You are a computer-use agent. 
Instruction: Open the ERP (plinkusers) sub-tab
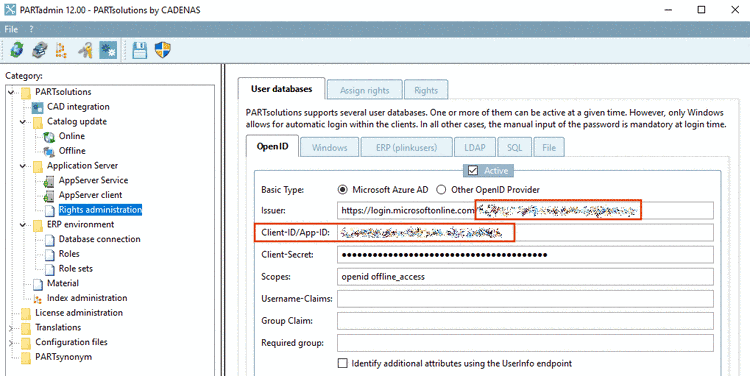click(407, 148)
